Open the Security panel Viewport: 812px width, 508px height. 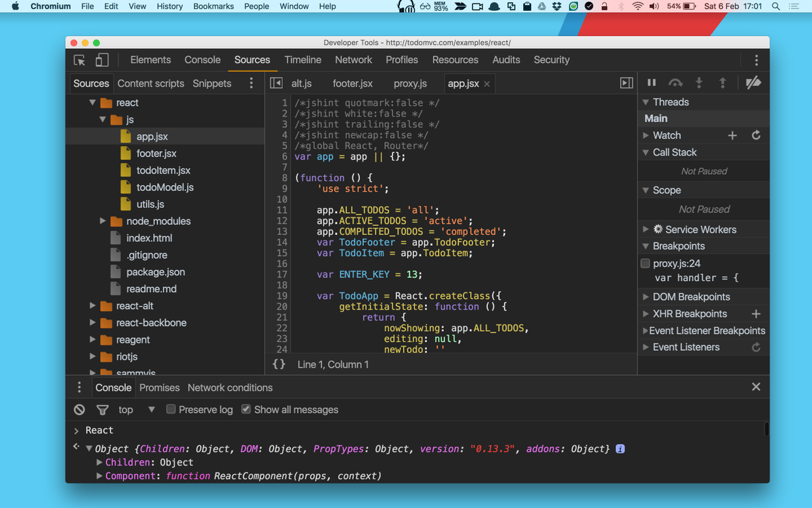tap(551, 60)
